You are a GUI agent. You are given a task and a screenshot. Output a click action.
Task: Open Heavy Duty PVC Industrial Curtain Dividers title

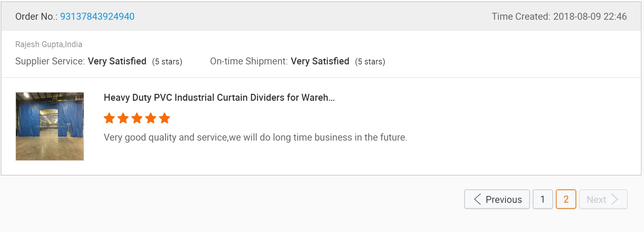point(219,98)
